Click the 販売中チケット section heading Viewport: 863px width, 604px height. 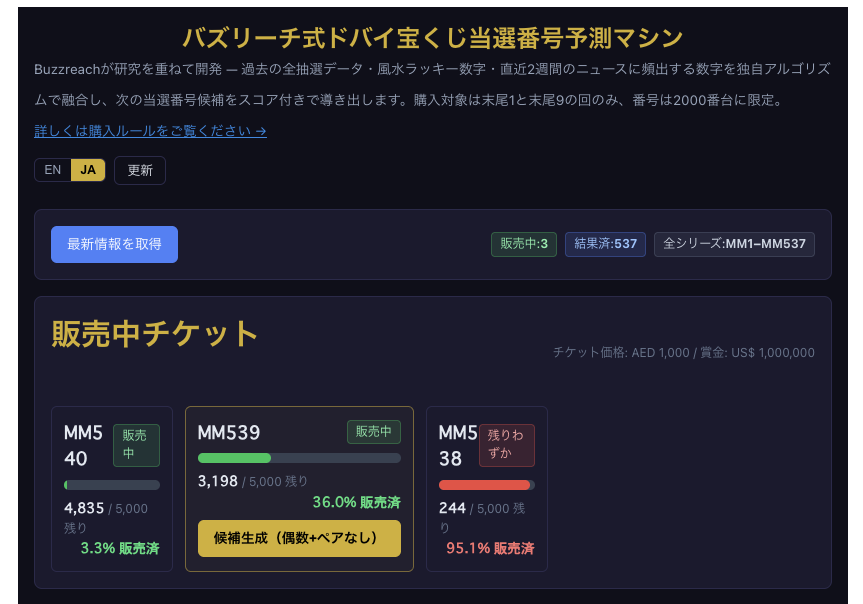[x=155, y=334]
